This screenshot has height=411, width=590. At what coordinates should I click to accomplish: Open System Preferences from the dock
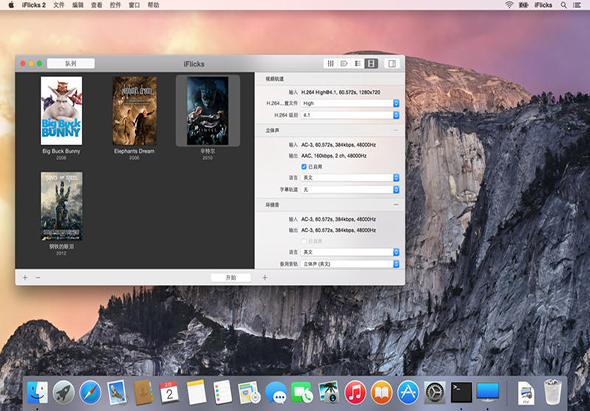[435, 392]
